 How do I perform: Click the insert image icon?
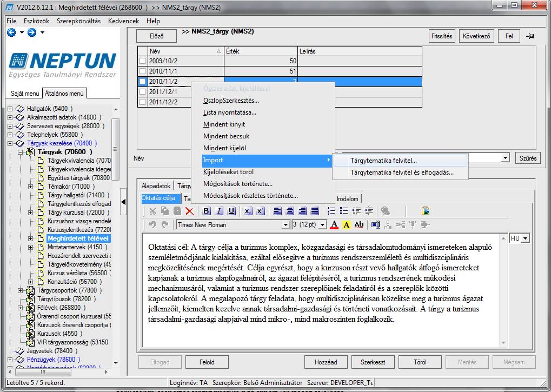426,211
